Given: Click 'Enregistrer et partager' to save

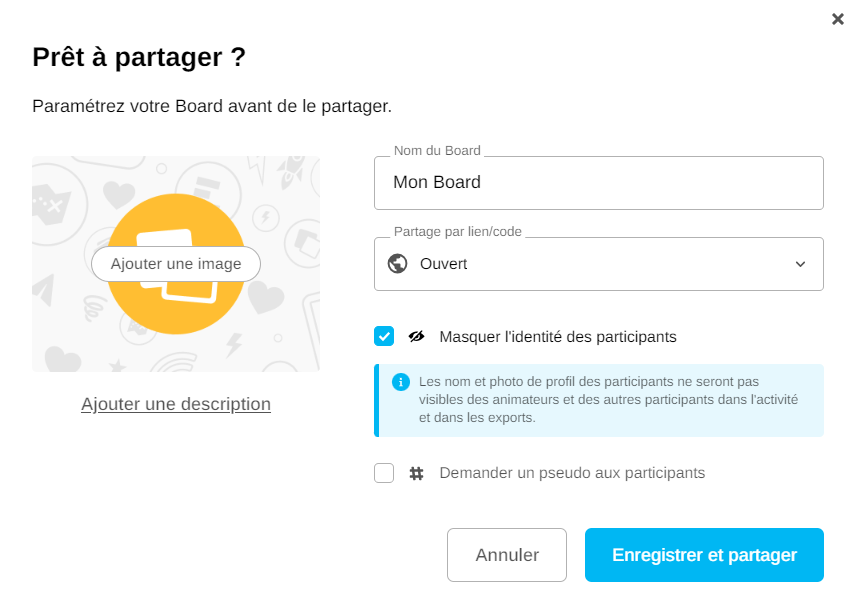Looking at the screenshot, I should 704,555.
